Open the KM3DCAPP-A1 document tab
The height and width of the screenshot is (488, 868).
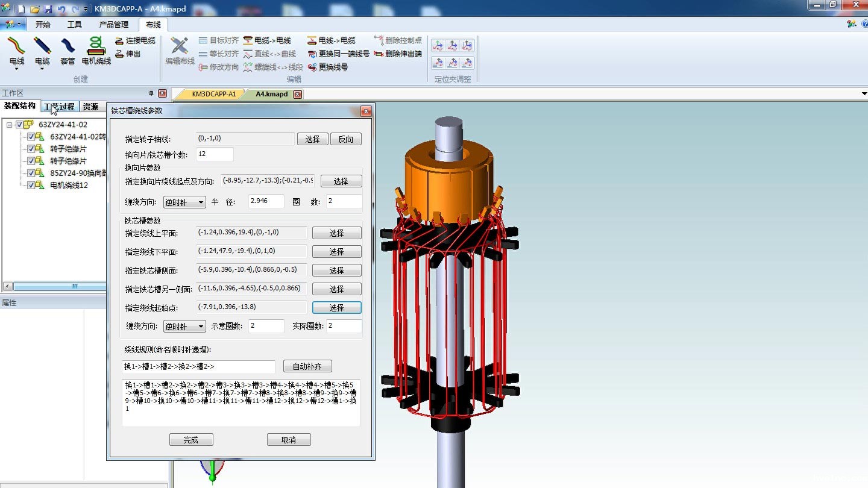coord(213,94)
